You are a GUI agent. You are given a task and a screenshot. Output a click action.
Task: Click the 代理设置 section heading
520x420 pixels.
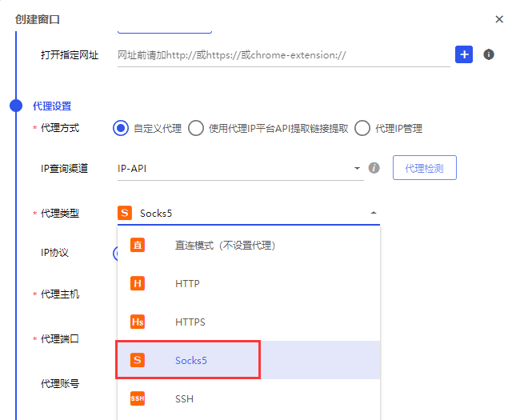pyautogui.click(x=52, y=106)
